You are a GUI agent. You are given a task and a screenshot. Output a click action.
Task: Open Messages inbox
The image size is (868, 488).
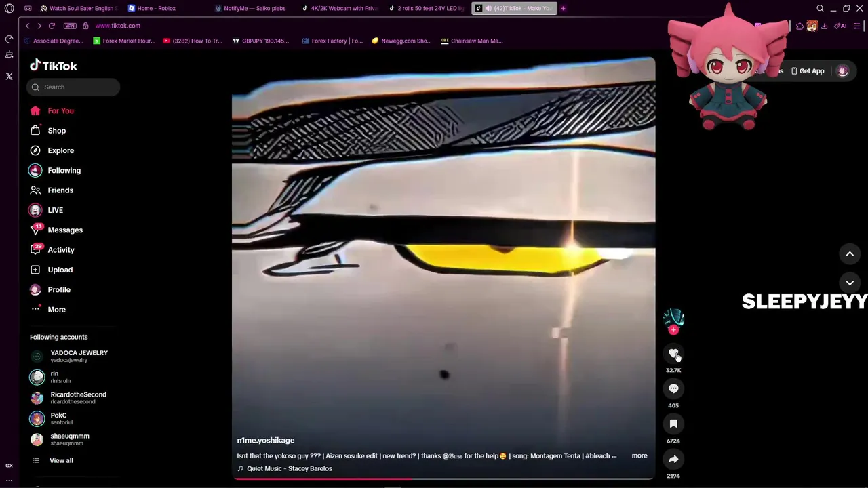(x=56, y=230)
